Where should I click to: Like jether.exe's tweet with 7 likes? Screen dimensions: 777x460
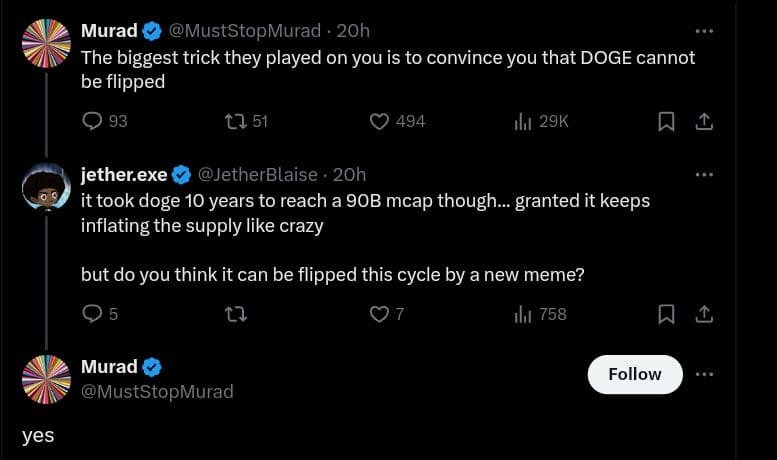click(379, 314)
